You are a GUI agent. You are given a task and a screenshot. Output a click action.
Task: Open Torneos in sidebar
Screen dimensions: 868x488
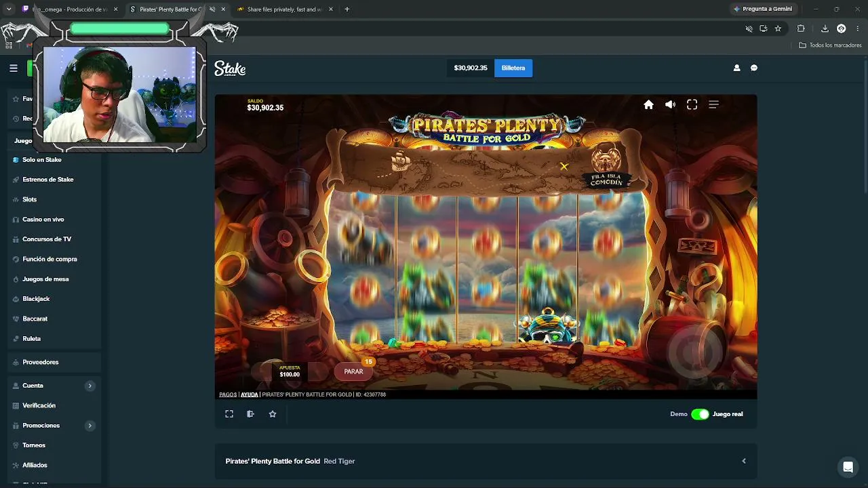[34, 445]
